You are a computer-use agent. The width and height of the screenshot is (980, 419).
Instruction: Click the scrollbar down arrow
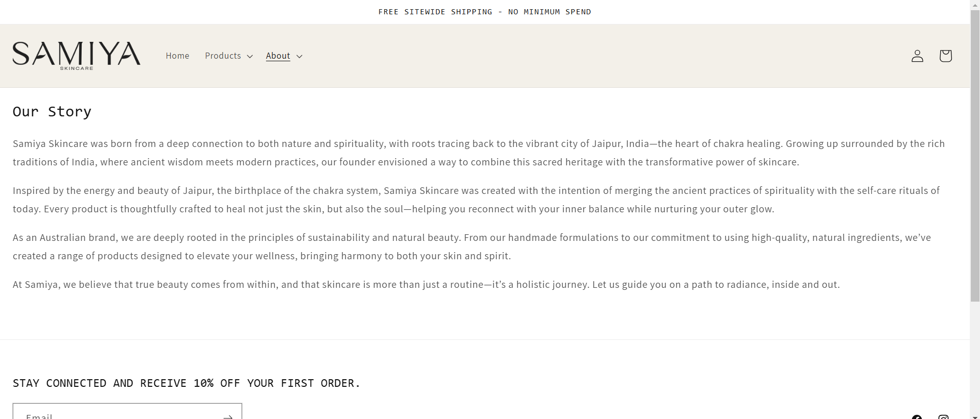[x=975, y=415]
